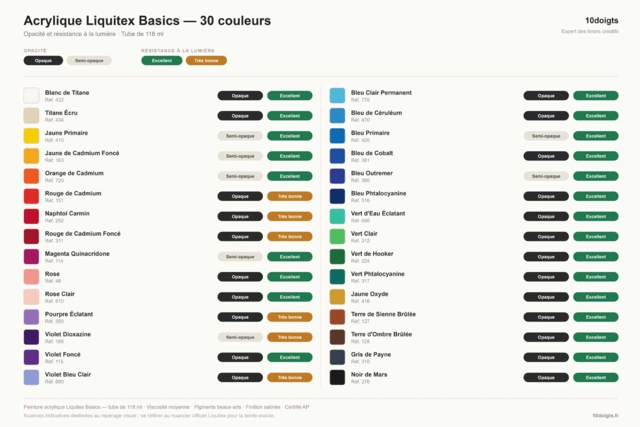
Task: Click the title 'Acrylique Liquitex Basics — 30 couleurs'
Action: point(147,20)
